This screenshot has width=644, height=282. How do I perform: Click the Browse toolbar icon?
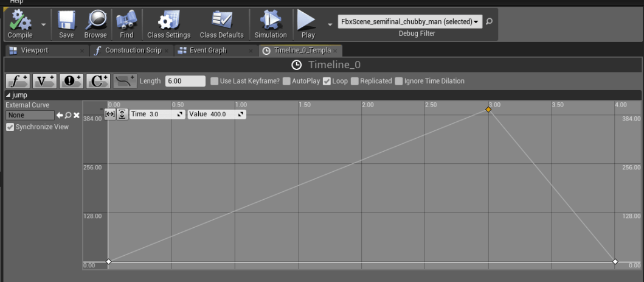point(95,24)
